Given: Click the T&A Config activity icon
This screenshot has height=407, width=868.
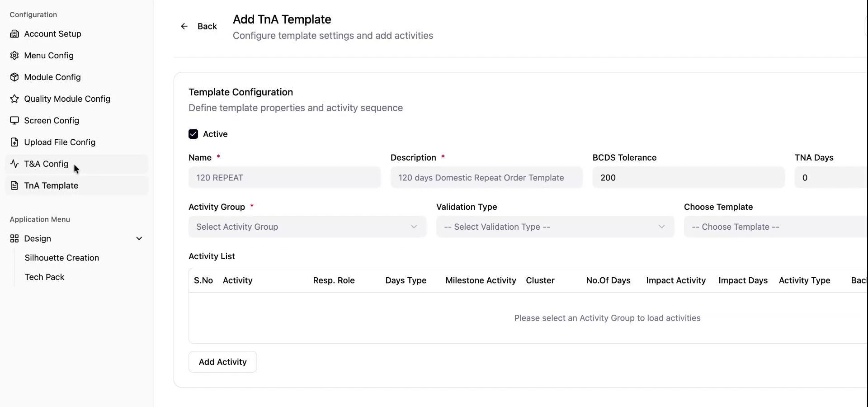Looking at the screenshot, I should pyautogui.click(x=14, y=164).
